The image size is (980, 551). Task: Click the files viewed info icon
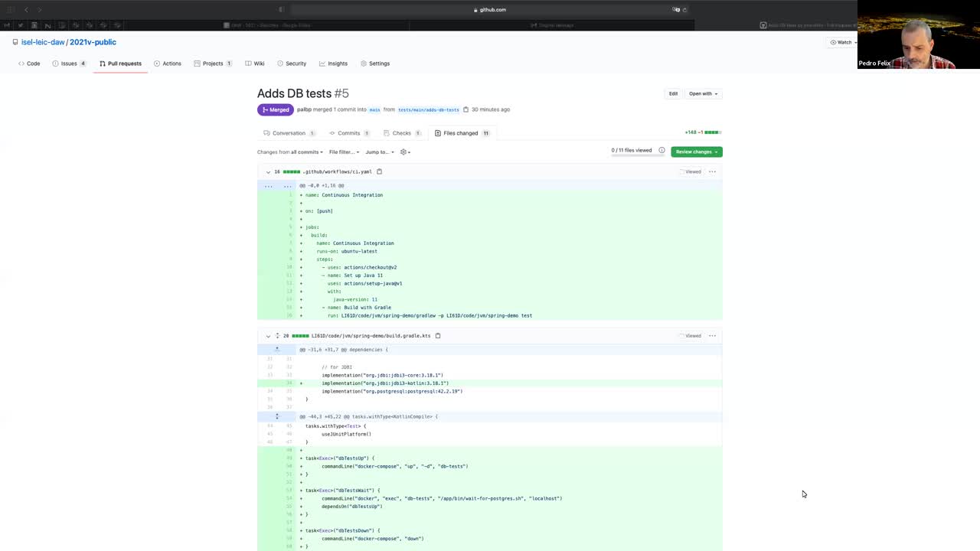click(661, 150)
